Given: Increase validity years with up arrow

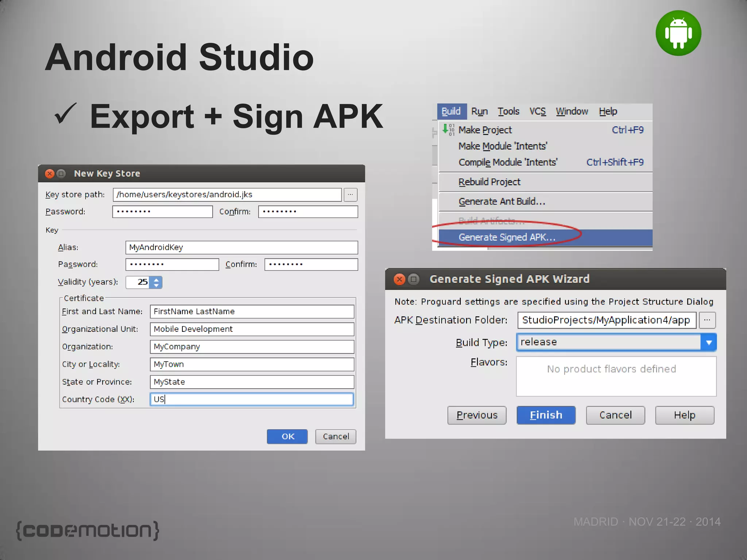Looking at the screenshot, I should 156,280.
